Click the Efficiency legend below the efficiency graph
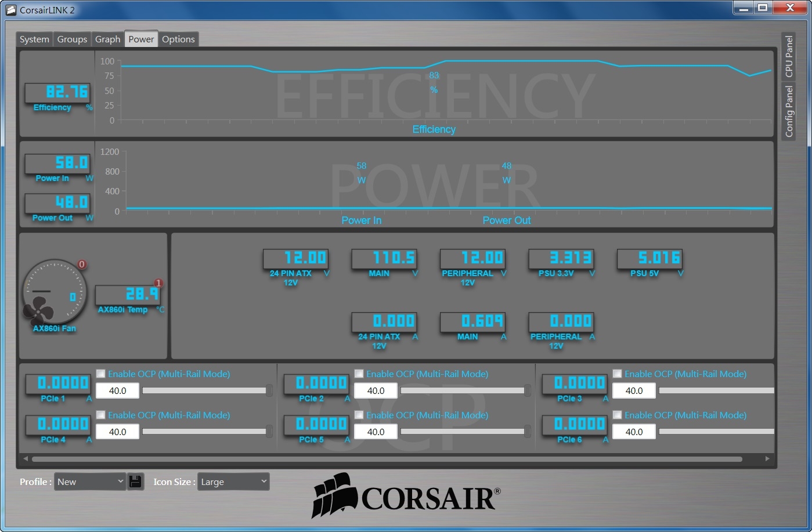The width and height of the screenshot is (812, 532). tap(434, 129)
